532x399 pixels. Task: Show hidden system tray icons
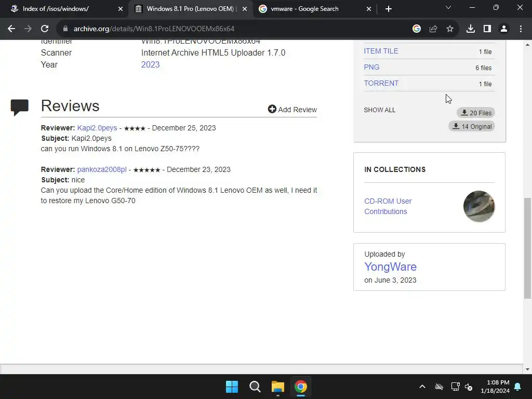pyautogui.click(x=422, y=387)
